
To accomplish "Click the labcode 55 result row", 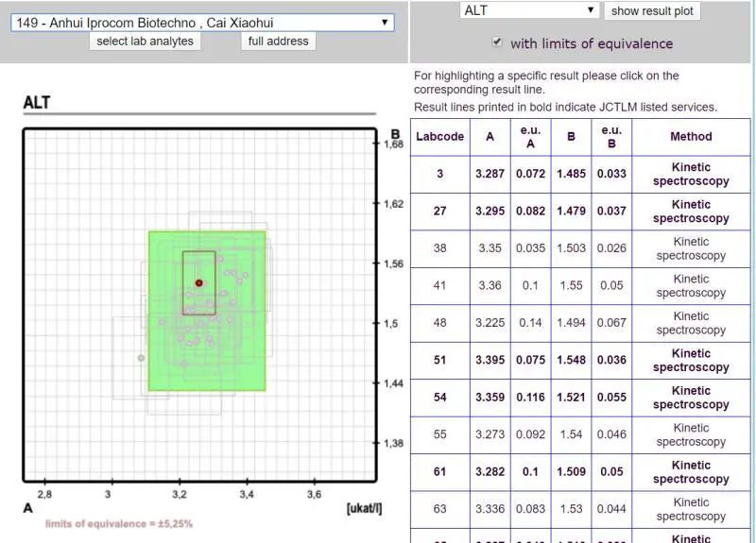I will pos(439,434).
